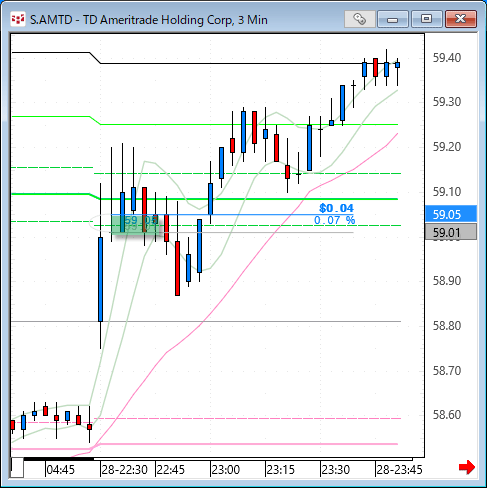Click the small white box on time axis

[17, 468]
